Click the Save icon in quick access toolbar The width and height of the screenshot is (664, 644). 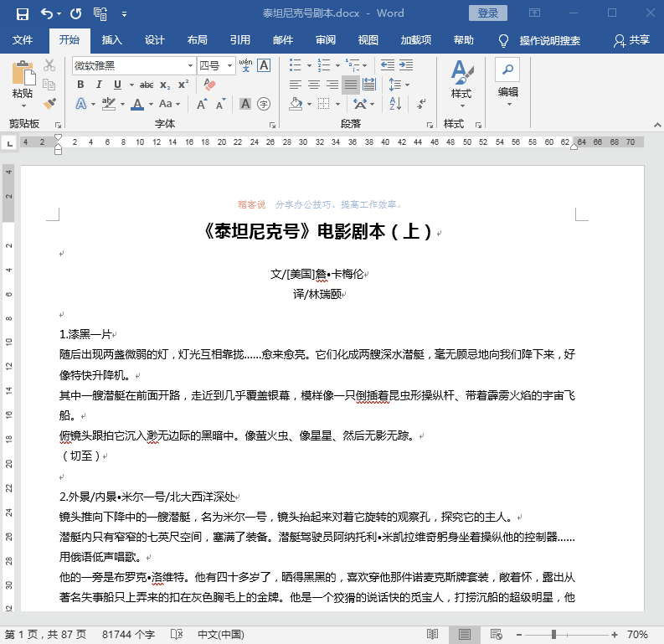pos(22,14)
